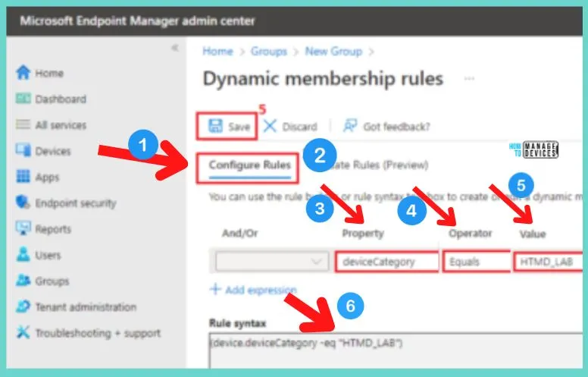Click the Groups breadcrumb link
This screenshot has height=377, width=588.
(x=268, y=51)
